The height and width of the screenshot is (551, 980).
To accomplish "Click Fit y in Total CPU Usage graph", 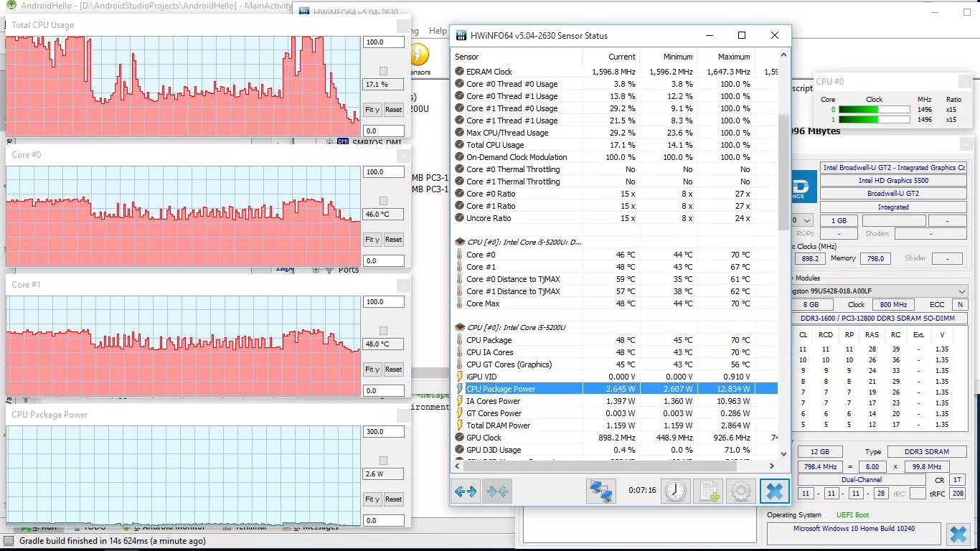I will pos(372,110).
